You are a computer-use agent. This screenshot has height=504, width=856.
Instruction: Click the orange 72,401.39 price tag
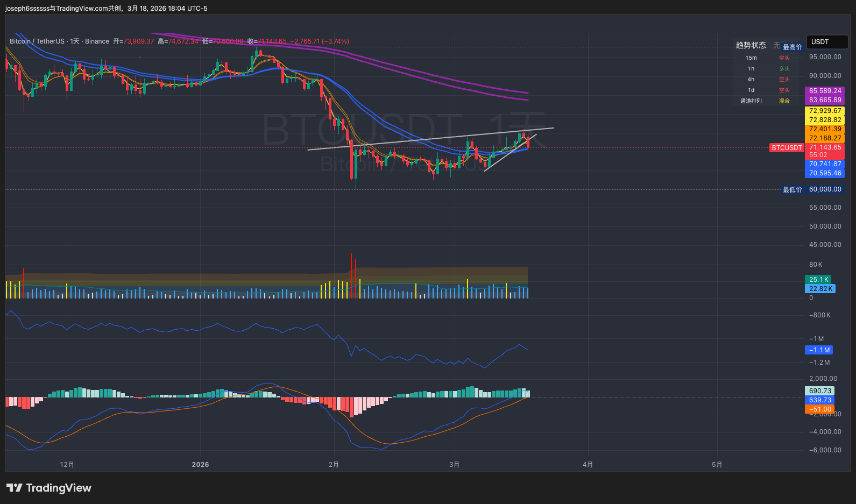[x=825, y=129]
